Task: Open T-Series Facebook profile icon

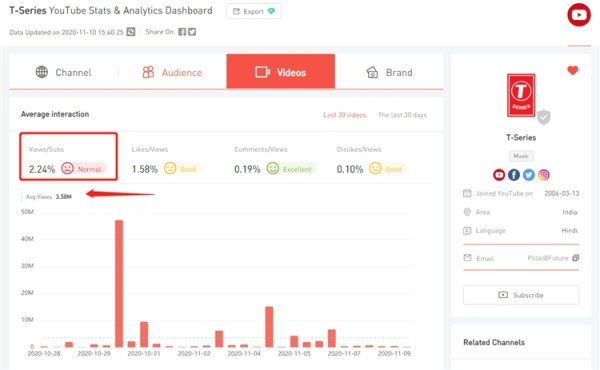Action: pos(514,175)
